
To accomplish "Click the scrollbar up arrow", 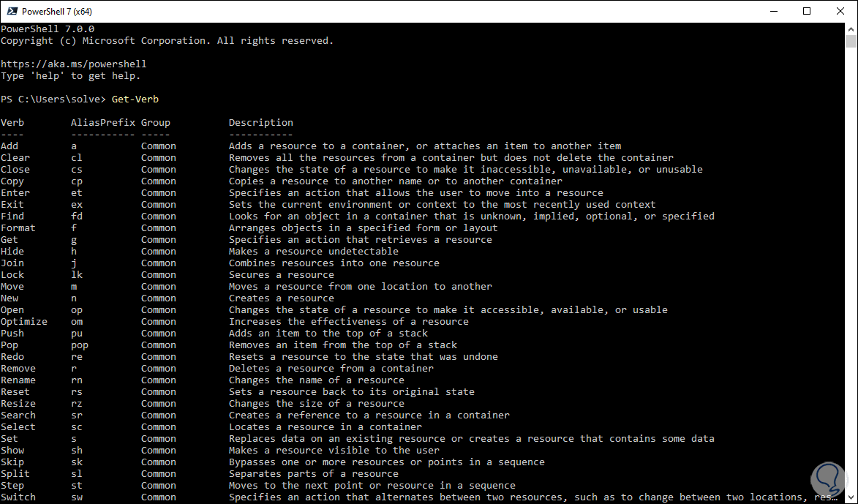I will 851,29.
